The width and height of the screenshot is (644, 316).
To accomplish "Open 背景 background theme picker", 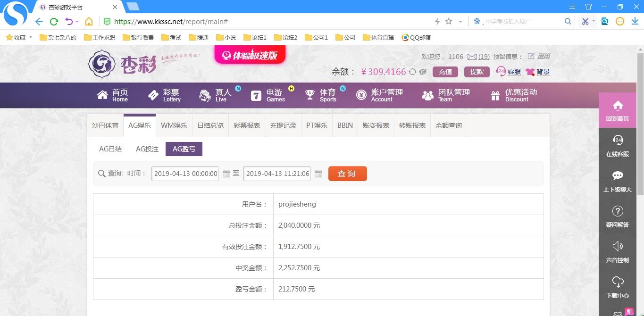I will pyautogui.click(x=538, y=72).
